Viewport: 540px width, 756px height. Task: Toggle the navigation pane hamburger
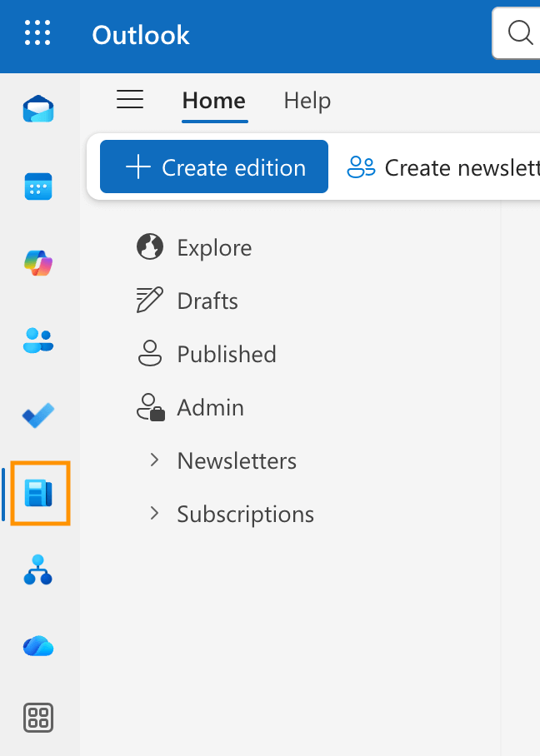(x=130, y=100)
